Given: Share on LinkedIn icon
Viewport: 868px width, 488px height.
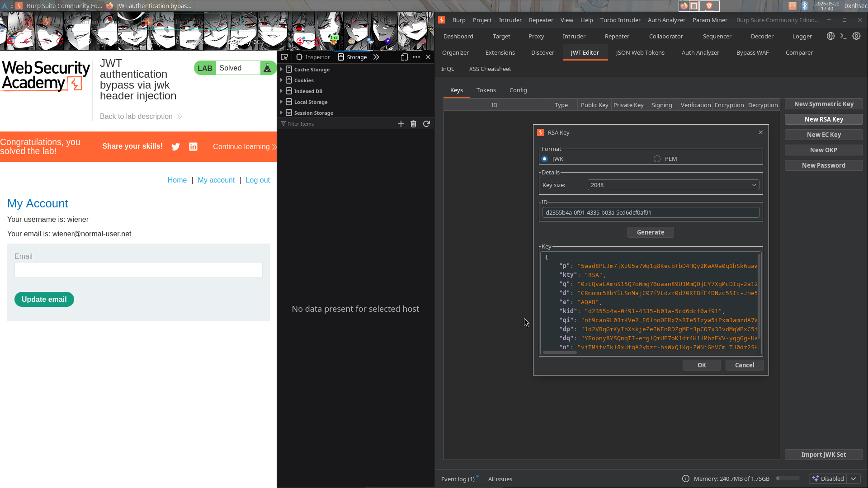Looking at the screenshot, I should point(193,147).
